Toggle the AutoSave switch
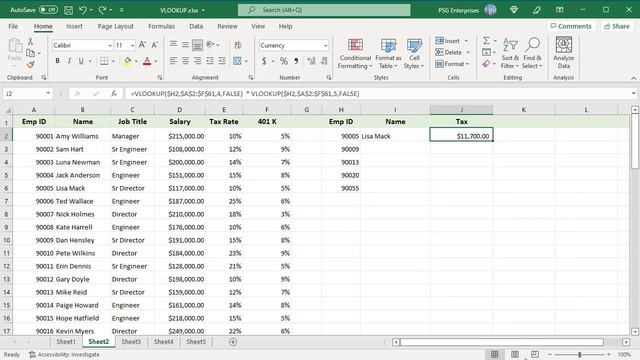640x360 pixels. coord(48,10)
